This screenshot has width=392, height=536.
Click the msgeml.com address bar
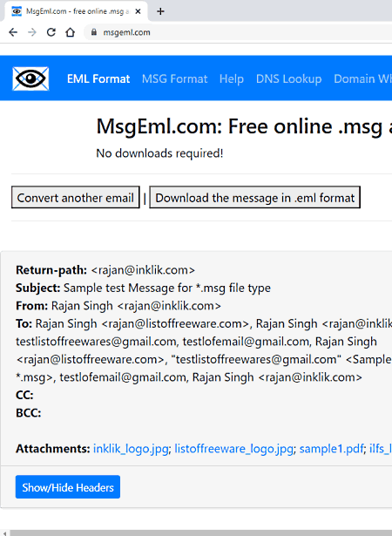240,32
